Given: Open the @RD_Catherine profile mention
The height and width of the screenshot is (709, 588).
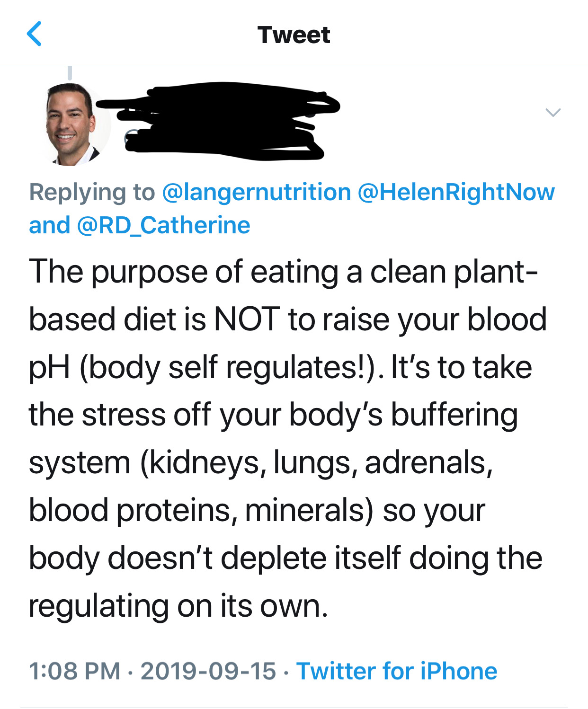Looking at the screenshot, I should [163, 225].
